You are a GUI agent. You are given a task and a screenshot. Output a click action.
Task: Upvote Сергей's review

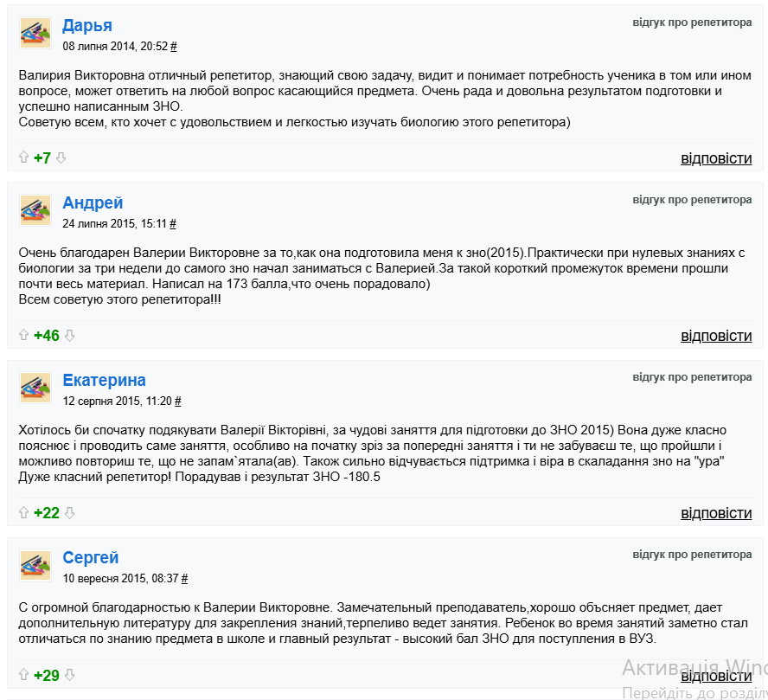coord(23,675)
